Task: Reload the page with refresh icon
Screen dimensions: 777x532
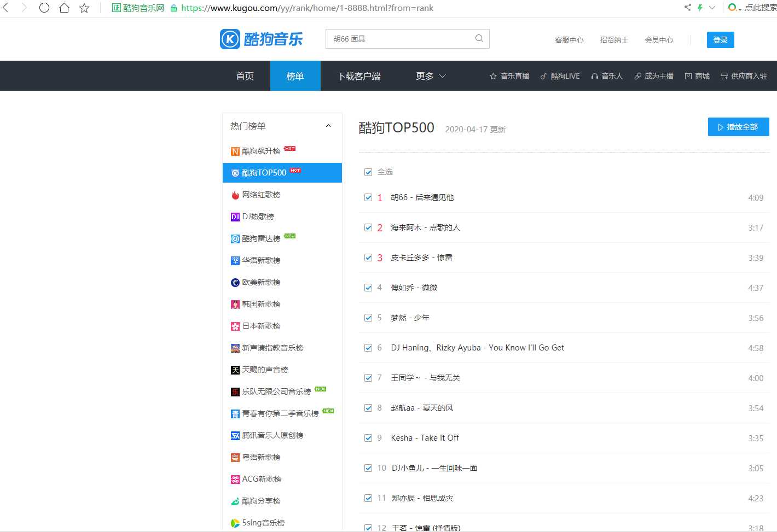Action: (x=44, y=8)
